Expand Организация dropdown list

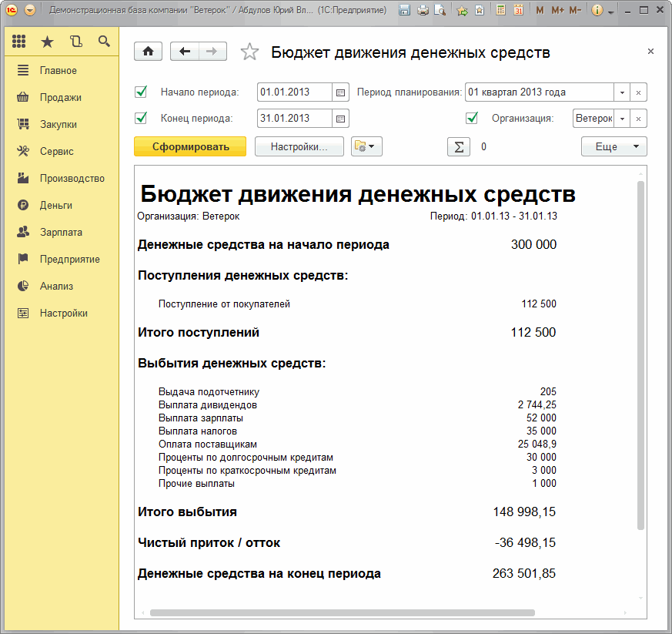[x=622, y=119]
